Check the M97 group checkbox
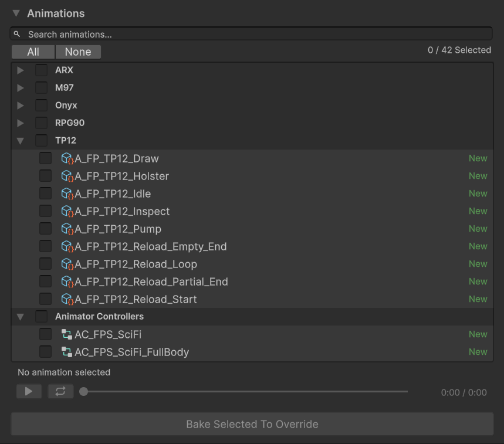Viewport: 504px width, 444px height. tap(41, 88)
